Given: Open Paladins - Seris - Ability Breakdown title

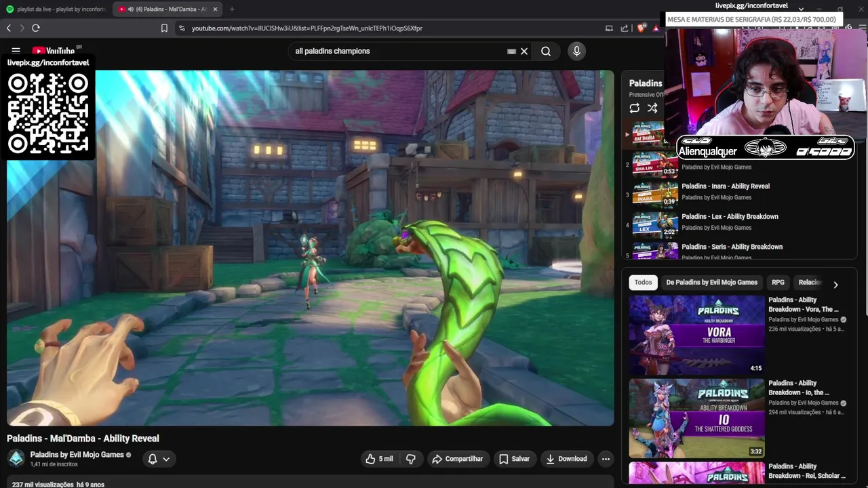Looking at the screenshot, I should click(x=732, y=247).
